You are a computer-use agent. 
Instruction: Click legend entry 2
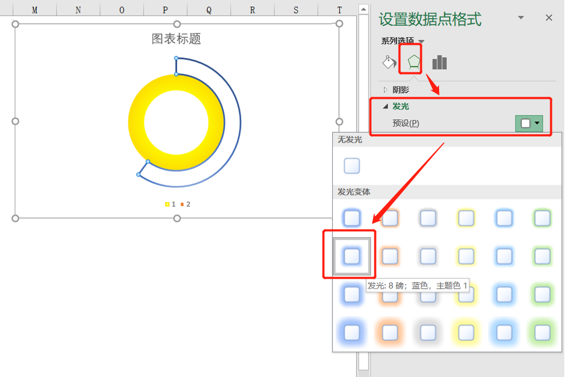click(x=185, y=204)
